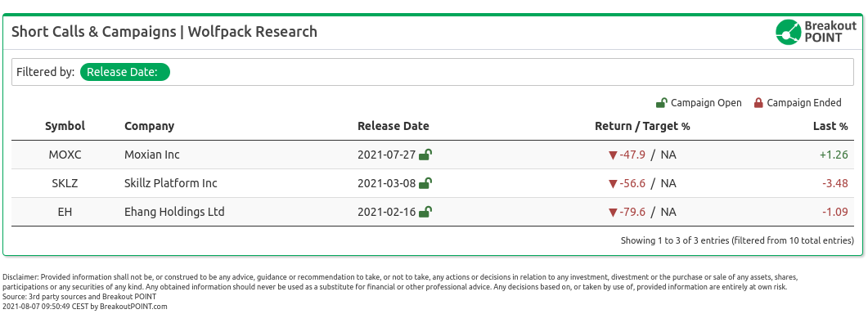868x314 pixels.
Task: Click the green Campaign Open legend lock
Action: [661, 102]
